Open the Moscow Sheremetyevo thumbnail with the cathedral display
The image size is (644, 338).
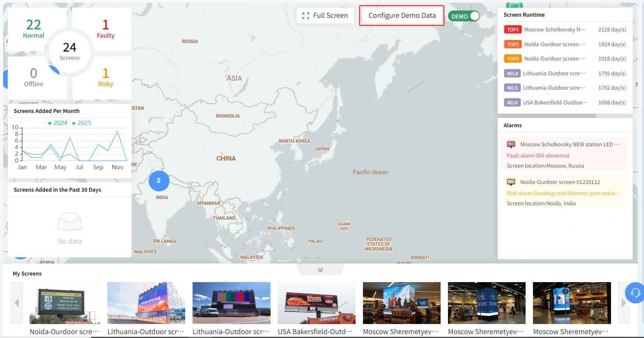pos(402,303)
